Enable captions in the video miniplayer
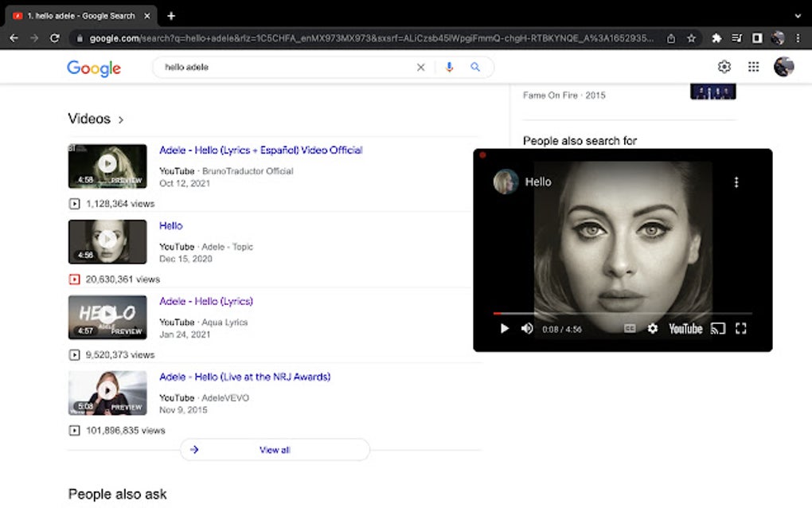 coord(628,328)
